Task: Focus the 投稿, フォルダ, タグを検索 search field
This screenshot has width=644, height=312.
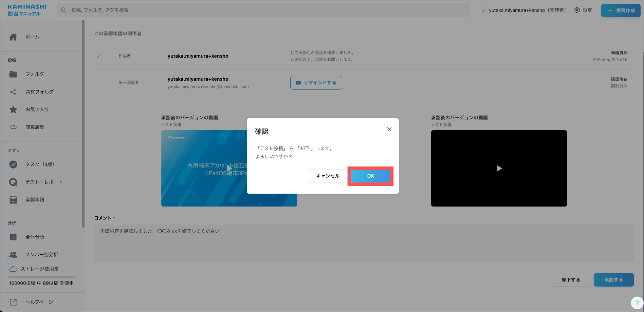Action: click(x=263, y=10)
